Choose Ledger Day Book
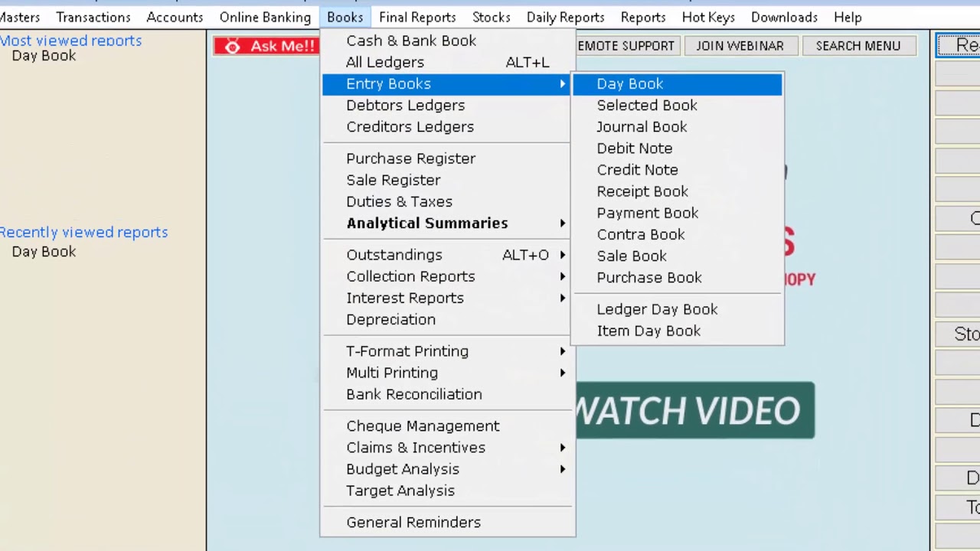 (678, 309)
